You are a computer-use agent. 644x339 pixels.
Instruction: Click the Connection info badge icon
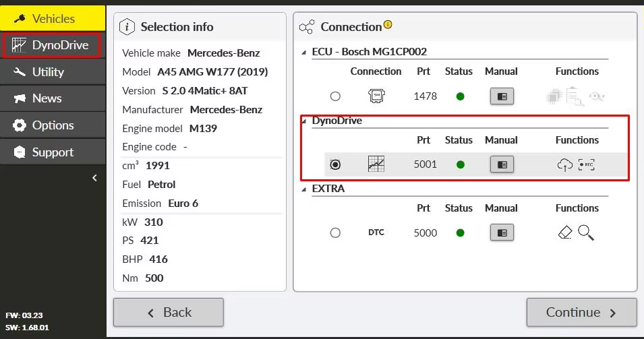tap(388, 26)
